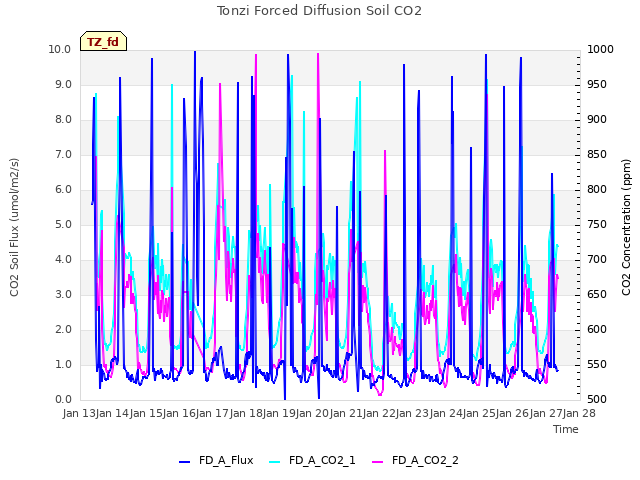Click the CO2 Soil Flux axis label

point(14,227)
